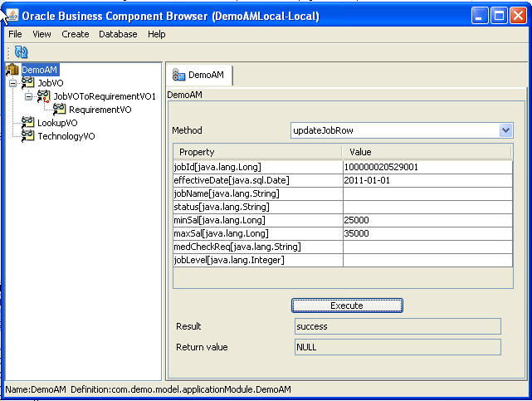Image resolution: width=532 pixels, height=401 pixels.
Task: Select LookupVO in the tree
Action: tap(57, 123)
